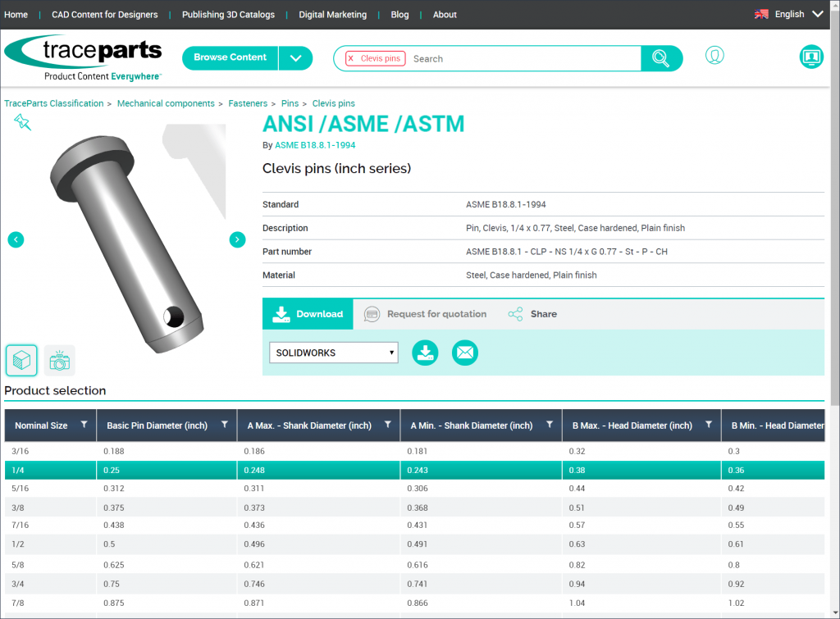840x619 pixels.
Task: Show previous product image with left arrow
Action: pyautogui.click(x=16, y=239)
